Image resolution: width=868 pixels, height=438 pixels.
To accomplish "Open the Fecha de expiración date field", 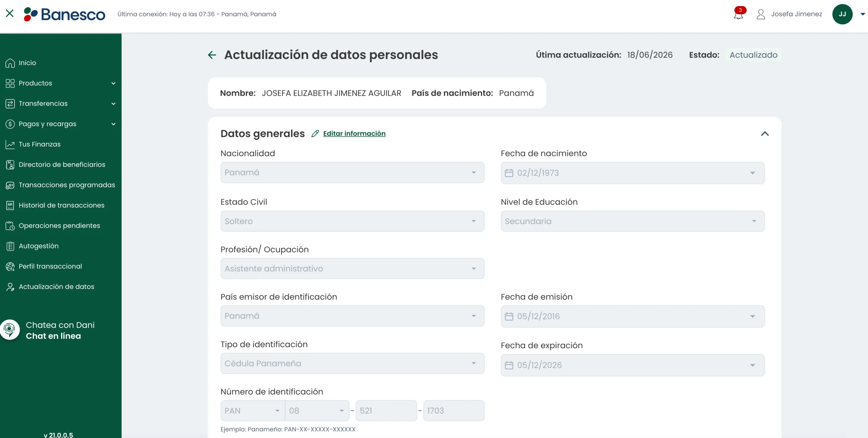I will coord(633,365).
